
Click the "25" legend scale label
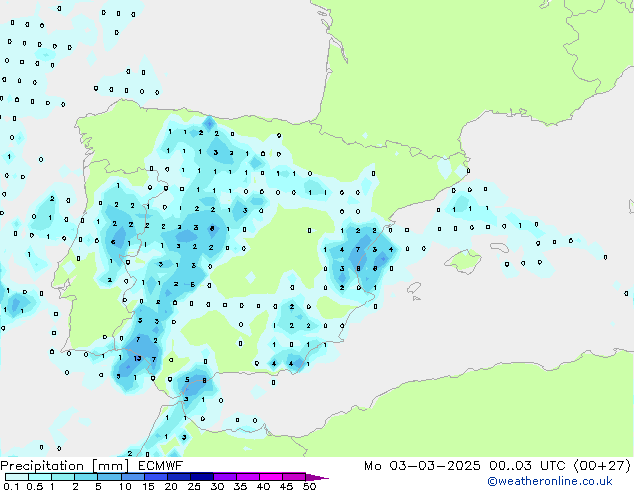(x=194, y=486)
